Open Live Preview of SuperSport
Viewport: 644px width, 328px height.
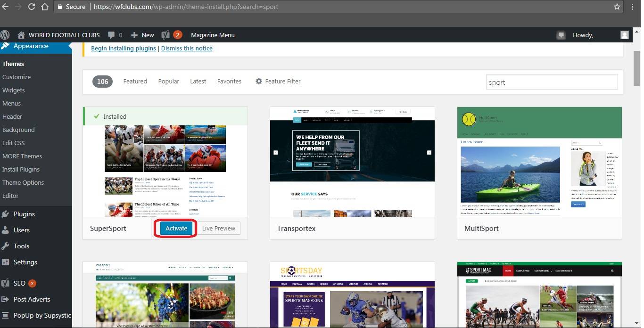218,228
